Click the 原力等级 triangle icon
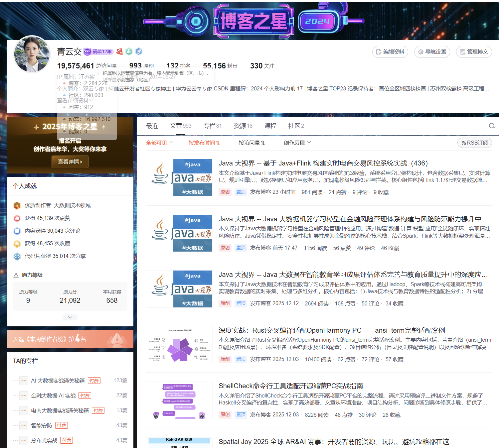Screen dimensions: 499x448 [16, 275]
